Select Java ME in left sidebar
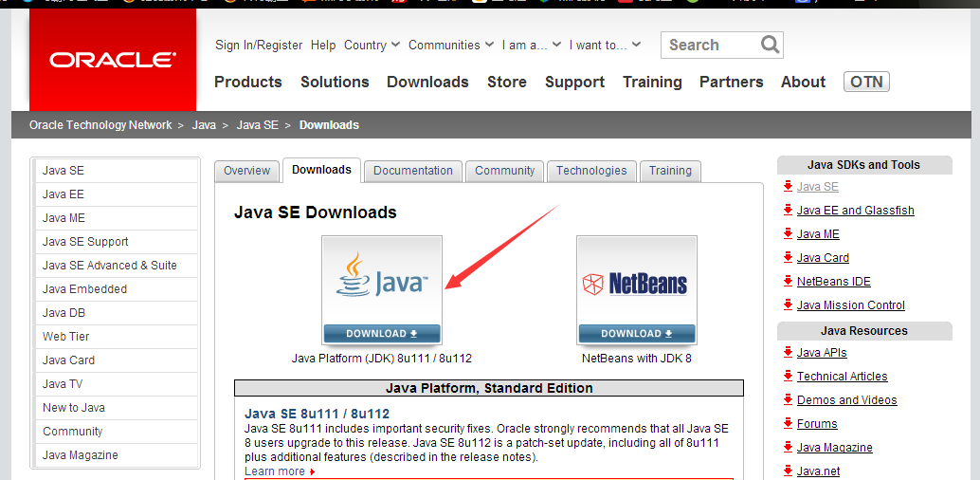Viewport: 980px width, 480px height. tap(117, 218)
